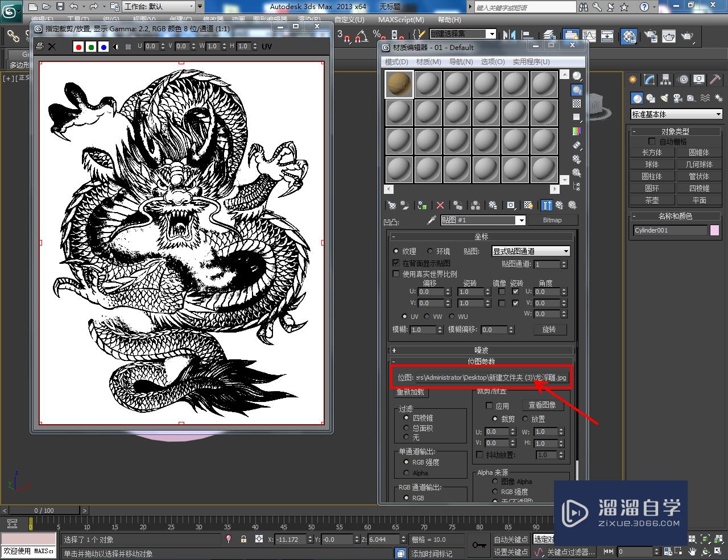Open the Utilities hammer tab icon
This screenshot has height=560, width=728.
[715, 80]
